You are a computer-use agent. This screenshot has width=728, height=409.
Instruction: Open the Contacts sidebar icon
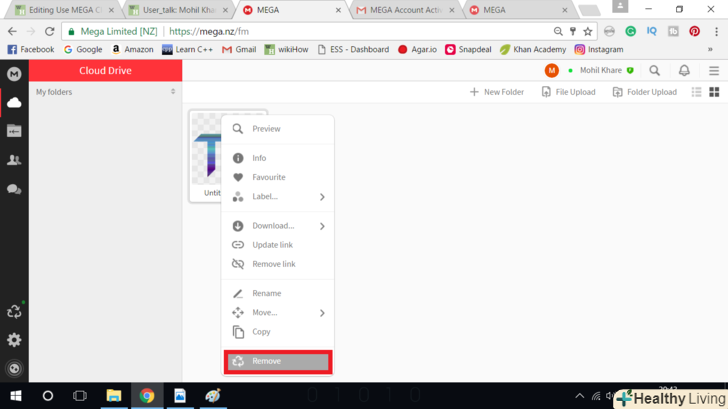pos(14,160)
